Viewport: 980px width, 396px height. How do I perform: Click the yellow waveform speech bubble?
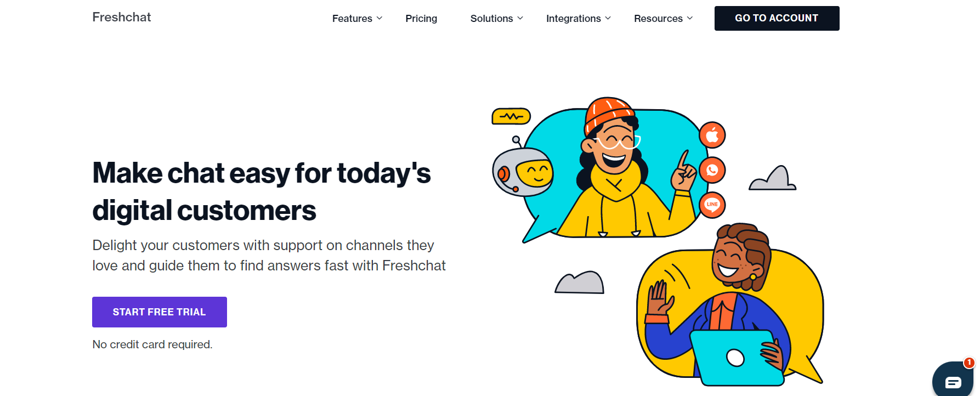[x=511, y=116]
